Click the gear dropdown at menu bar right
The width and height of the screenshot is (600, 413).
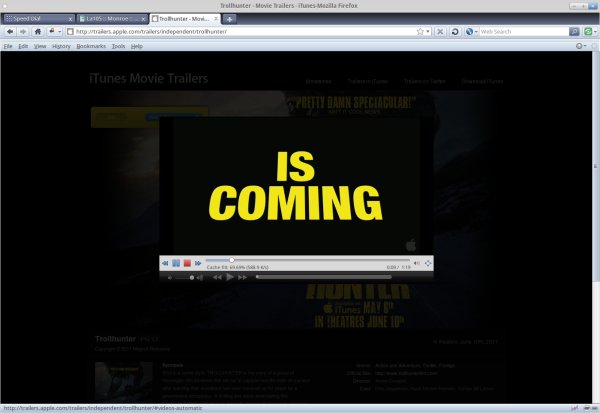tap(581, 46)
